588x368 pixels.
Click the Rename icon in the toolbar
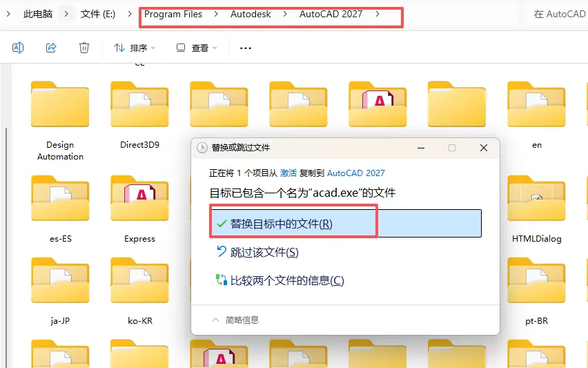pos(18,48)
